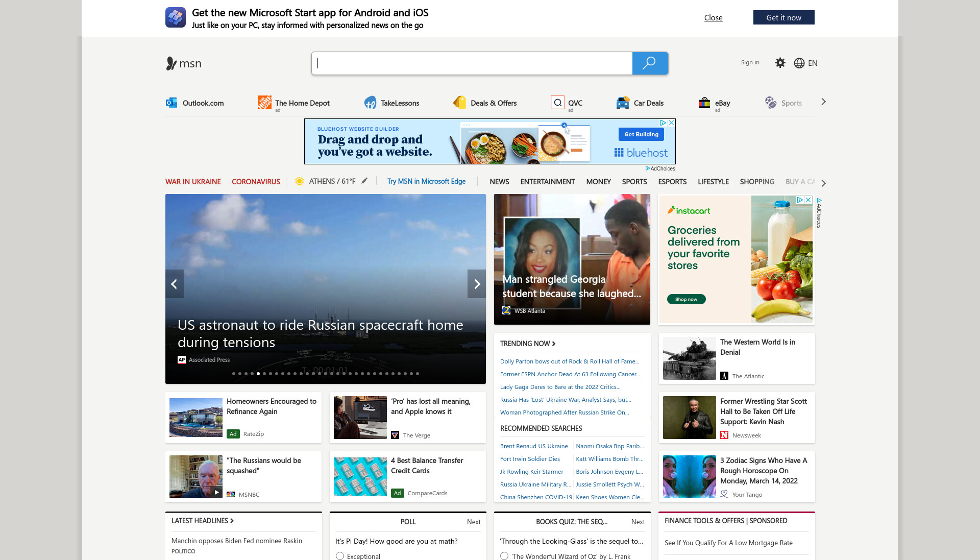Click Next in the Poll card
980x560 pixels.
point(474,522)
